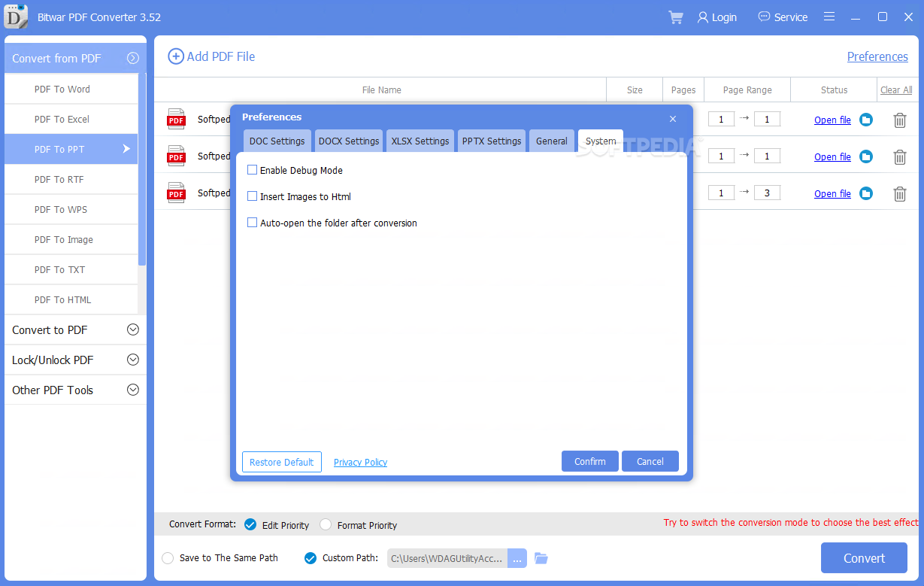Screen dimensions: 924x586
Task: Delete the first file with trash icon
Action: (x=899, y=120)
